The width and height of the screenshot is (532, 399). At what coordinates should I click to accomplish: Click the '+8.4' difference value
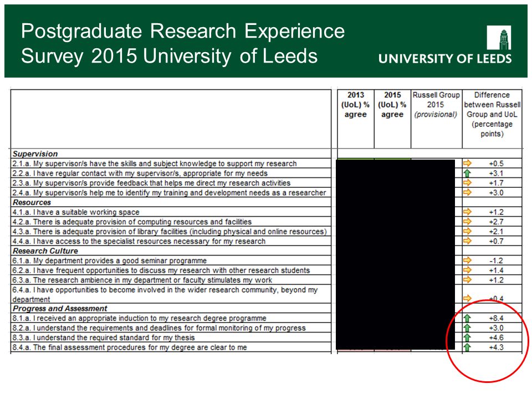[x=496, y=318]
